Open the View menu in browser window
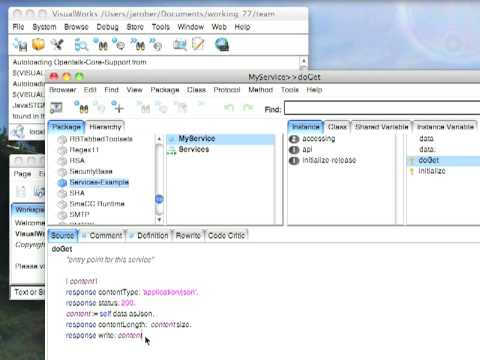This screenshot has width=480, height=360. pos(134,90)
